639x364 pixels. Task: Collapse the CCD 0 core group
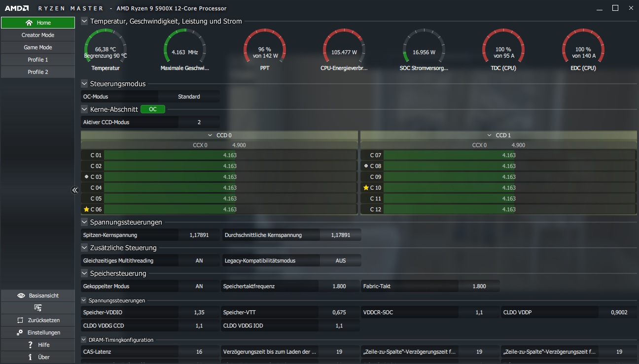211,135
